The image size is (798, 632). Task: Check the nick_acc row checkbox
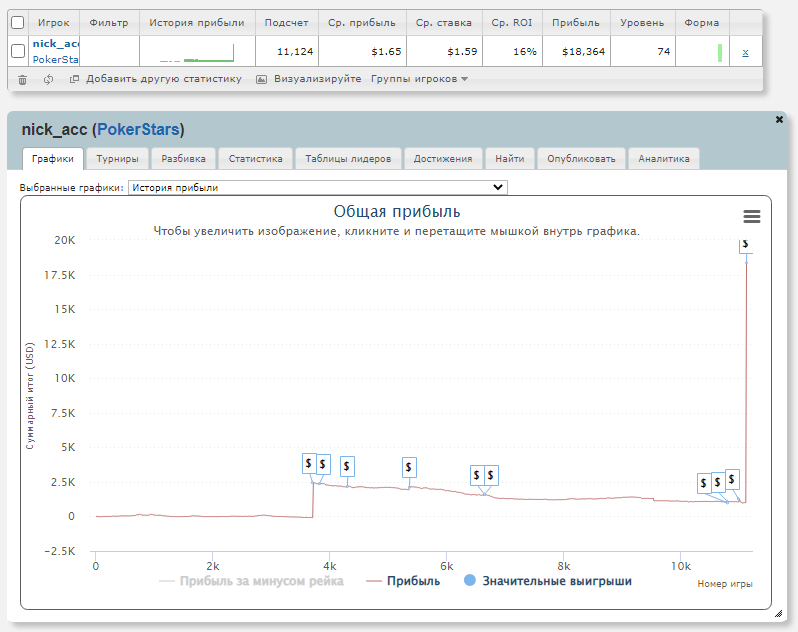18,51
